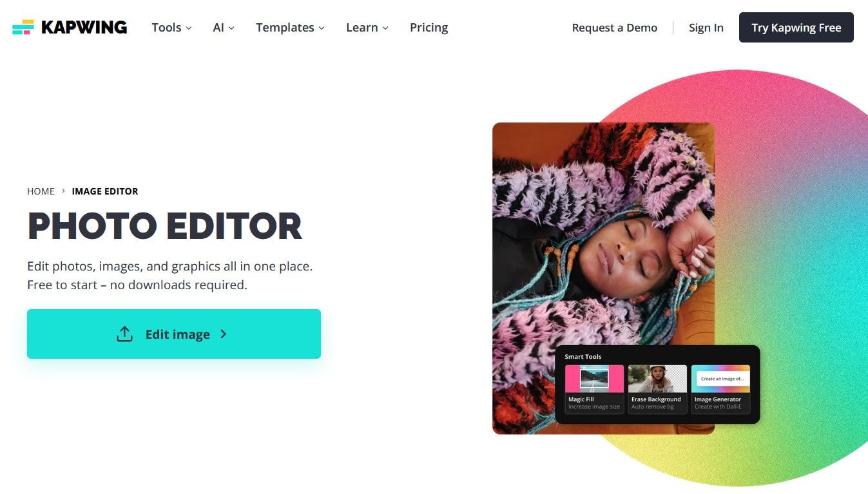Screen dimensions: 868x494
Task: Select the Magic Fill smart tool thumbnail
Action: (594, 379)
